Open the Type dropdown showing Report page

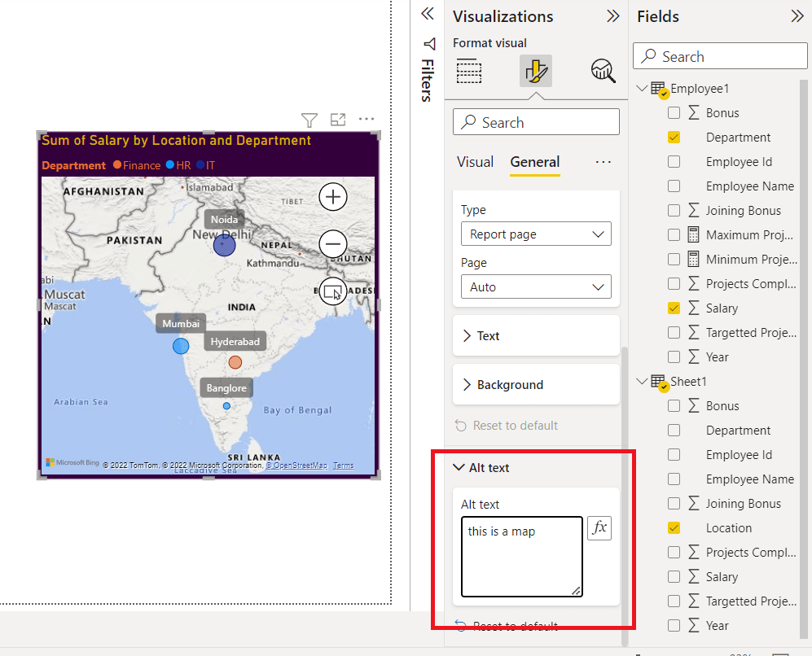tap(535, 234)
